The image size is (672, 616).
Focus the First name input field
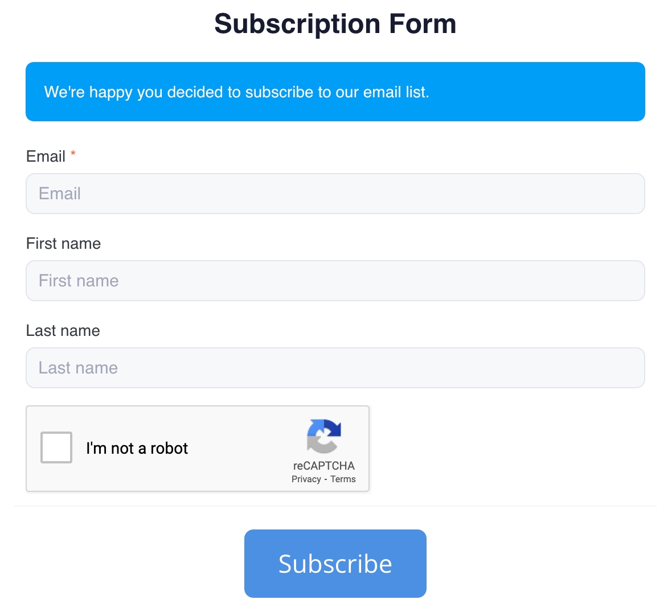click(x=335, y=281)
